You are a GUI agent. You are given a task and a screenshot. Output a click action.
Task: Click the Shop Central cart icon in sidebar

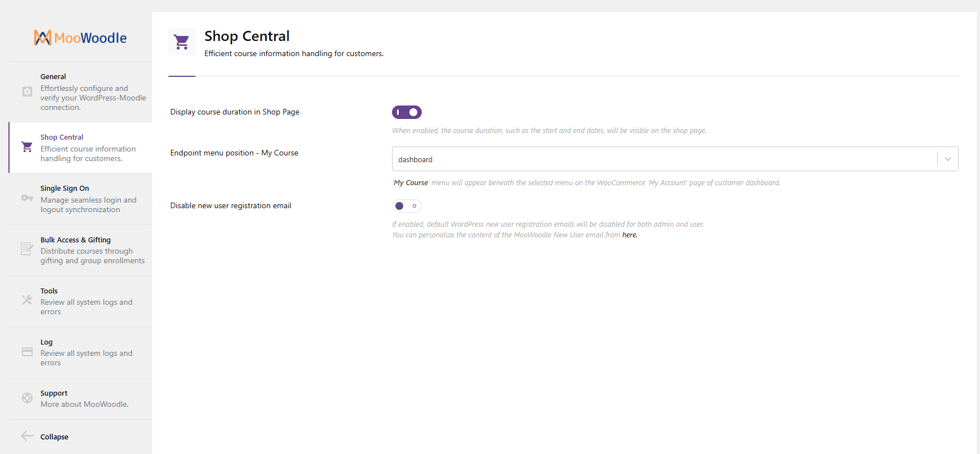(x=27, y=147)
